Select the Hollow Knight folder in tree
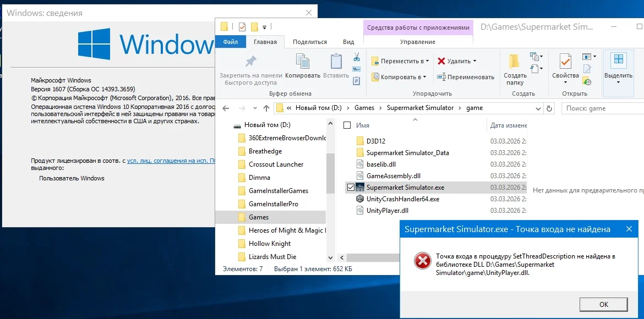The width and height of the screenshot is (644, 319). pos(270,244)
